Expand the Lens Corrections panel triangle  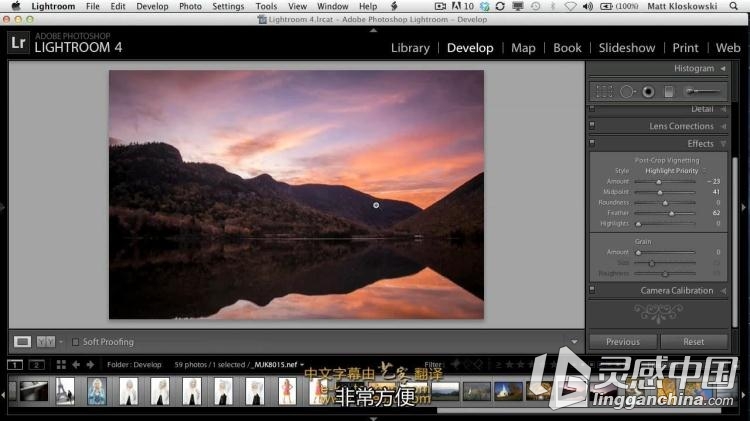tap(723, 126)
